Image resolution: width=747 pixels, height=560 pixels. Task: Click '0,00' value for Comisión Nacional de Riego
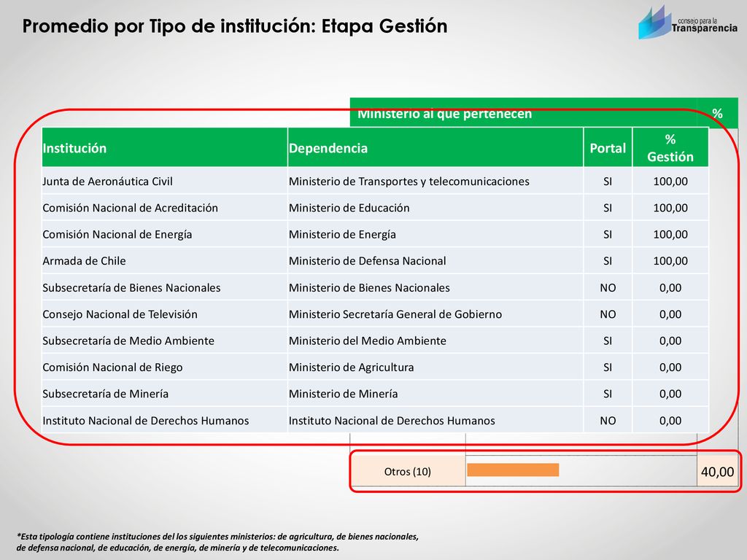(670, 367)
